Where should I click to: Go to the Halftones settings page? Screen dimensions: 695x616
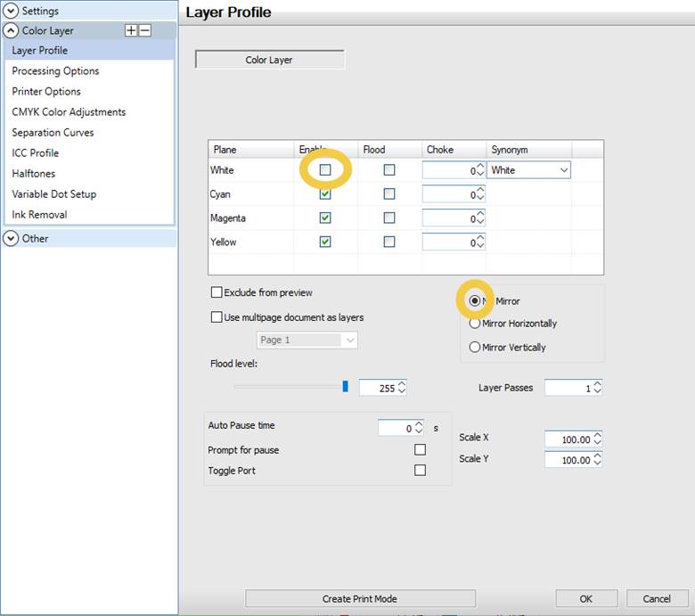(35, 173)
